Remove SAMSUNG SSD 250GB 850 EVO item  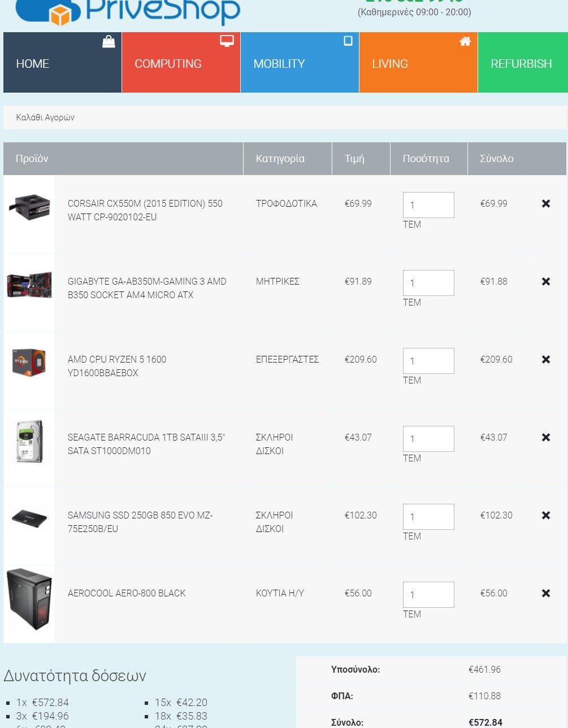click(x=546, y=515)
